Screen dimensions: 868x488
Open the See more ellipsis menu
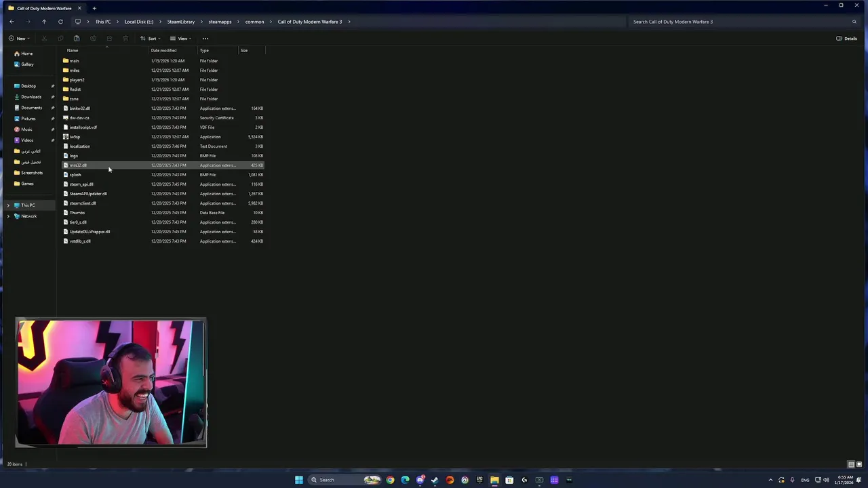(x=205, y=39)
